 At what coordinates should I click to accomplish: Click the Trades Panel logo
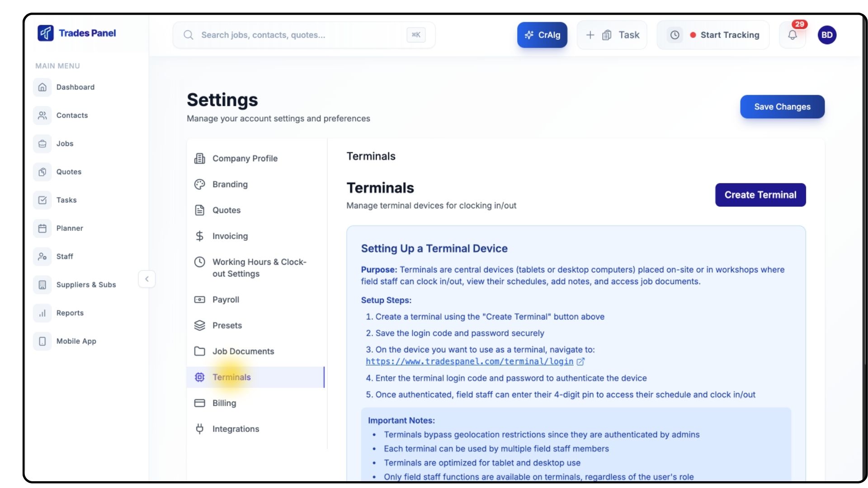46,33
